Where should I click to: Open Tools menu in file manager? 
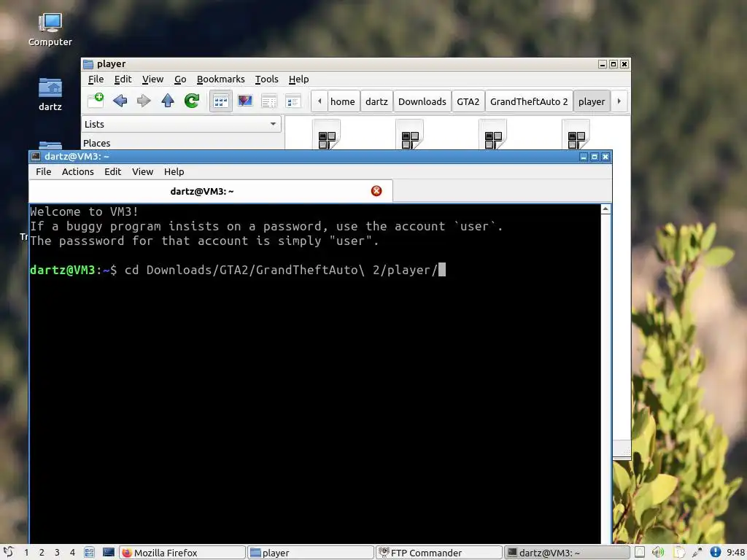click(x=266, y=79)
